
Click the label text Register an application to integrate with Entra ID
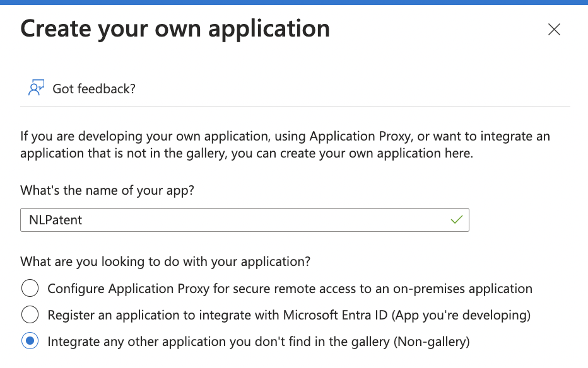click(x=289, y=315)
